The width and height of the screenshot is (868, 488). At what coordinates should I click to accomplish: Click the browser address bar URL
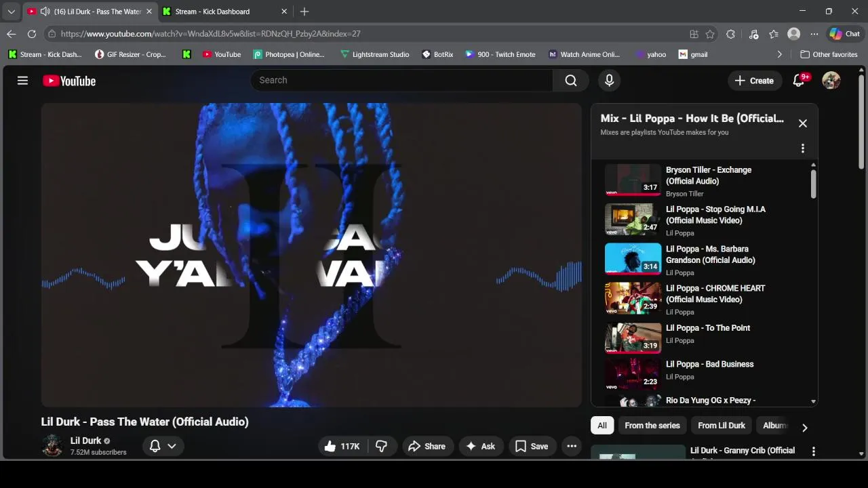[x=210, y=34]
